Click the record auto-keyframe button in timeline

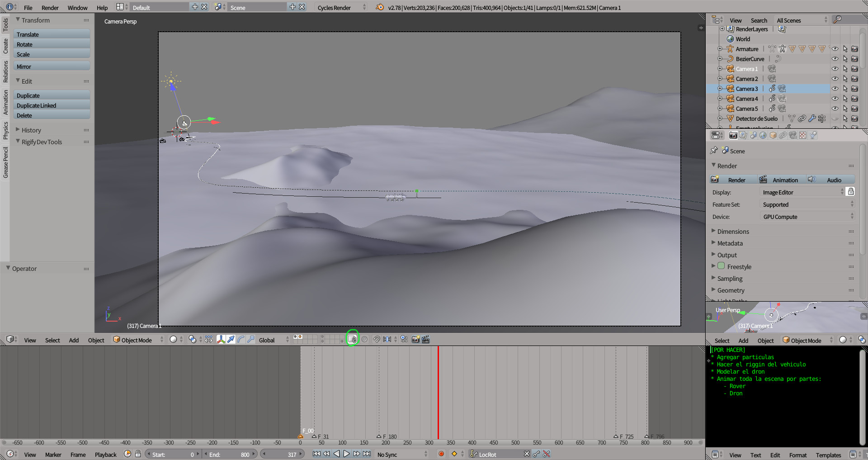[x=441, y=454]
